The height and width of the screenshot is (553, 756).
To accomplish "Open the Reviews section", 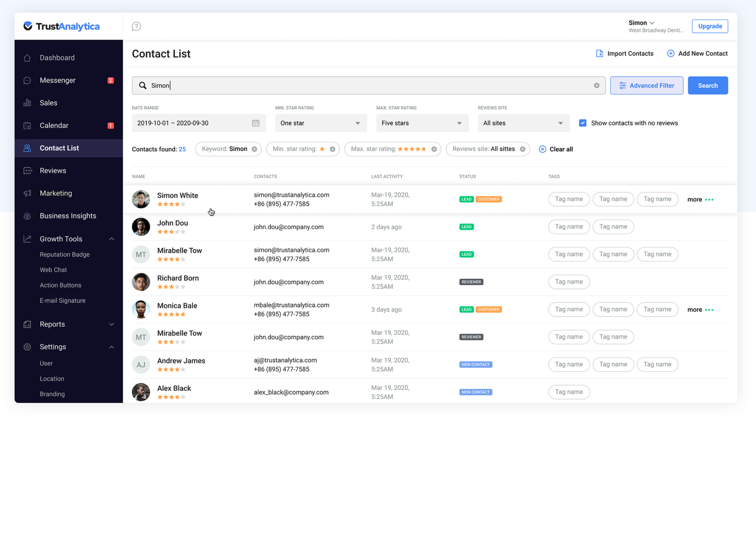I will (52, 170).
